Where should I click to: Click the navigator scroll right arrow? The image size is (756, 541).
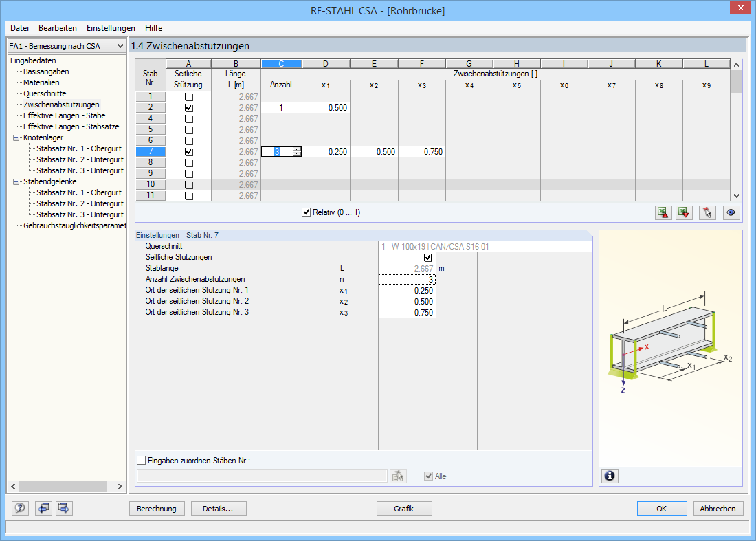120,487
